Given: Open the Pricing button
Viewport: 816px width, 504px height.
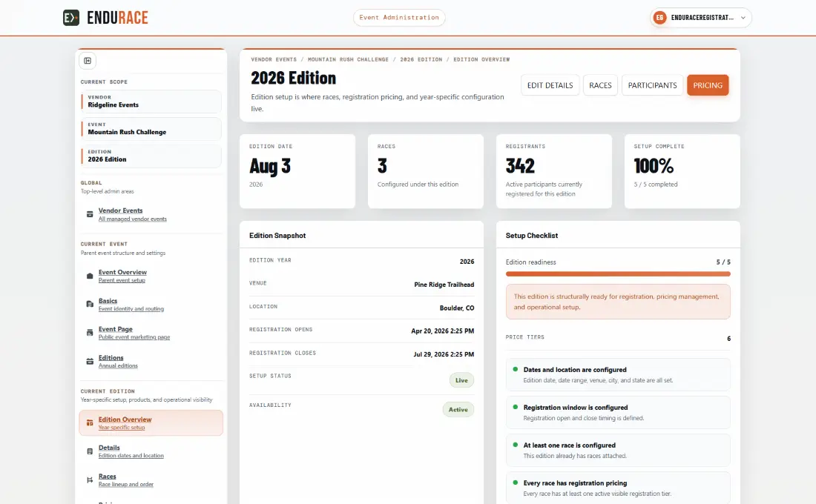Looking at the screenshot, I should 708,85.
